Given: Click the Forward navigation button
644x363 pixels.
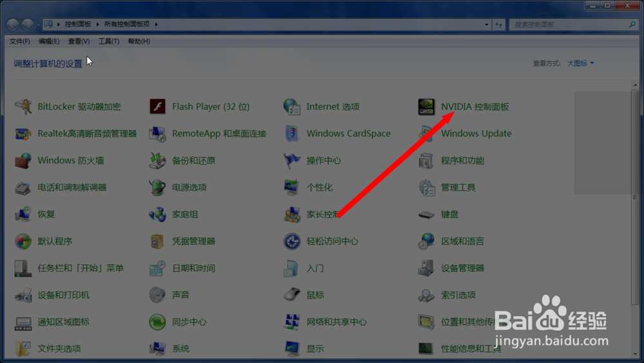Looking at the screenshot, I should (28, 24).
